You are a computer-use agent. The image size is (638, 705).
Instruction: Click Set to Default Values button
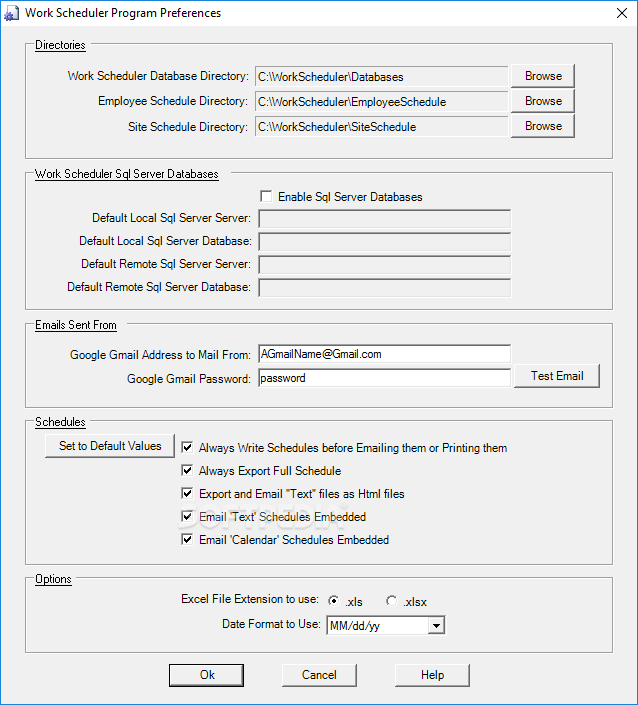coord(110,446)
